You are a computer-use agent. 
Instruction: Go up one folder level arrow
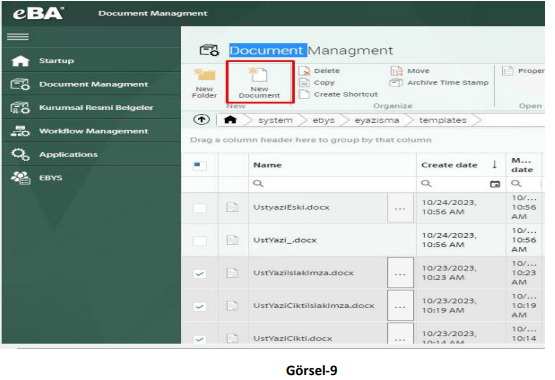201,120
